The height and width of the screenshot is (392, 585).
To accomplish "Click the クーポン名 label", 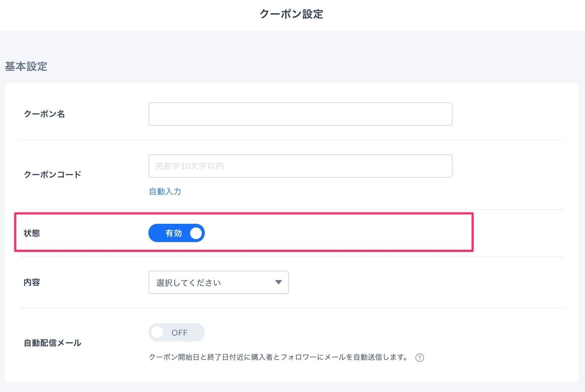I will pyautogui.click(x=44, y=114).
